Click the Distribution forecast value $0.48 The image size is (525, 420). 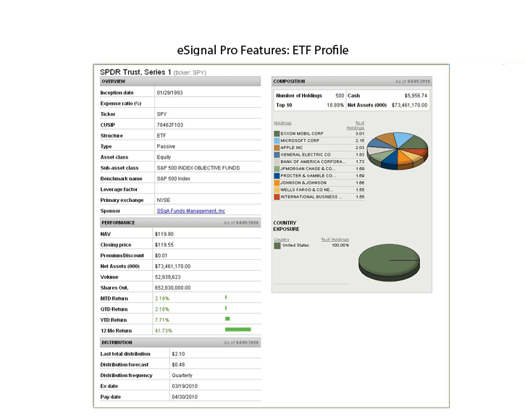[x=178, y=365]
